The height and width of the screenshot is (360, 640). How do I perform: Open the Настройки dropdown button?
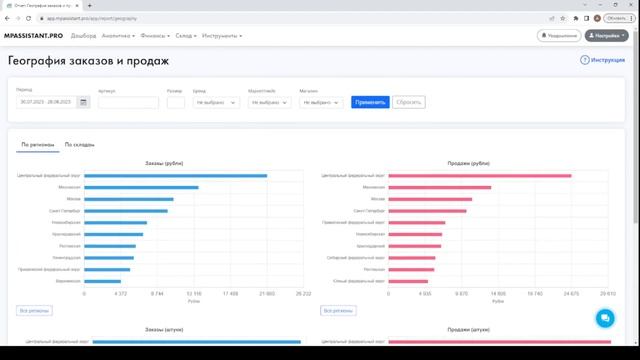(x=607, y=36)
